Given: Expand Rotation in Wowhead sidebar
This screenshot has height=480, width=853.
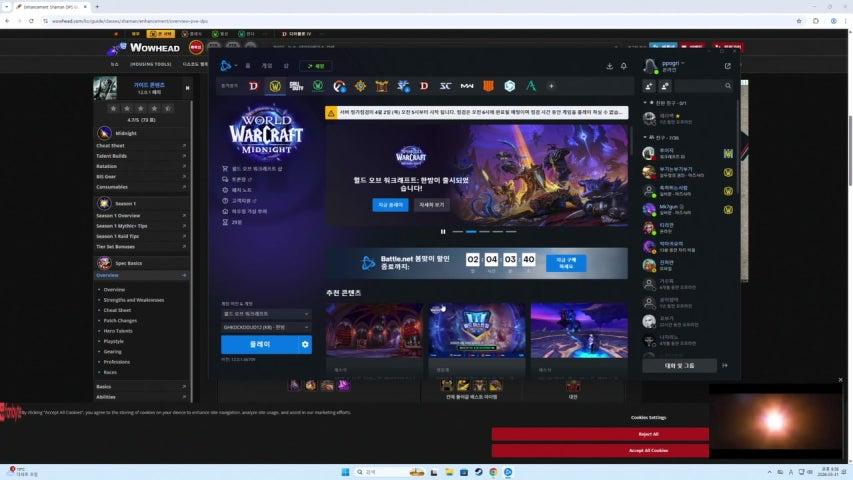Looking at the screenshot, I should pyautogui.click(x=184, y=167).
